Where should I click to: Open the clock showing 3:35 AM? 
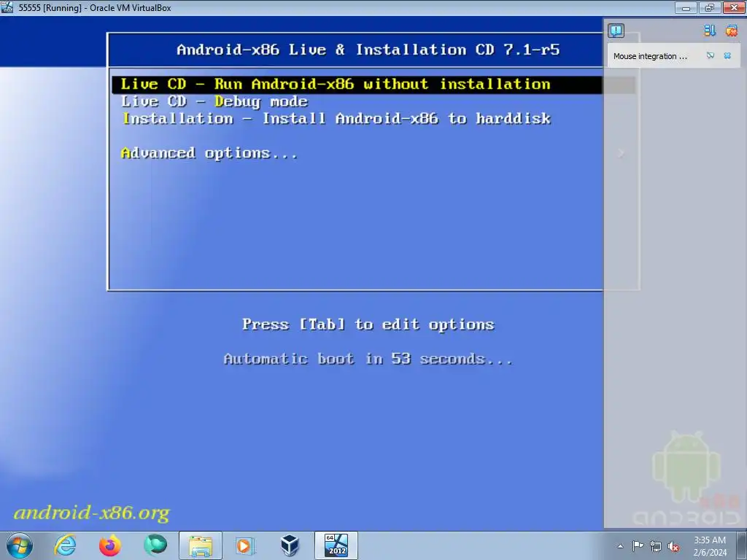(710, 546)
